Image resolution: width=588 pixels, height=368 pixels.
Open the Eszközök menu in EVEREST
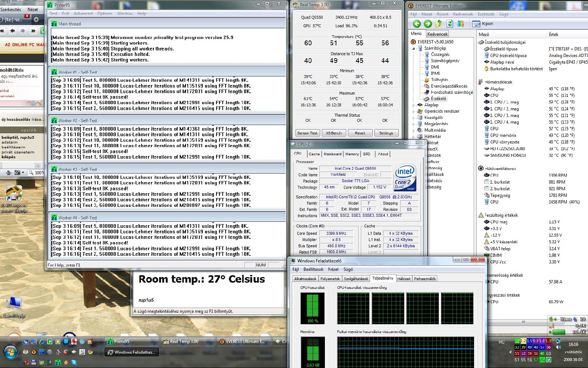486,14
